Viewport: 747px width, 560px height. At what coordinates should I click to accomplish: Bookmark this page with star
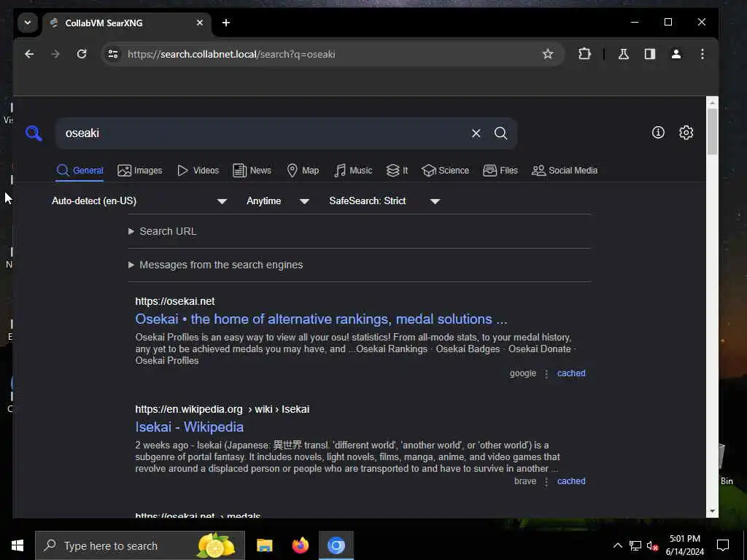[548, 54]
